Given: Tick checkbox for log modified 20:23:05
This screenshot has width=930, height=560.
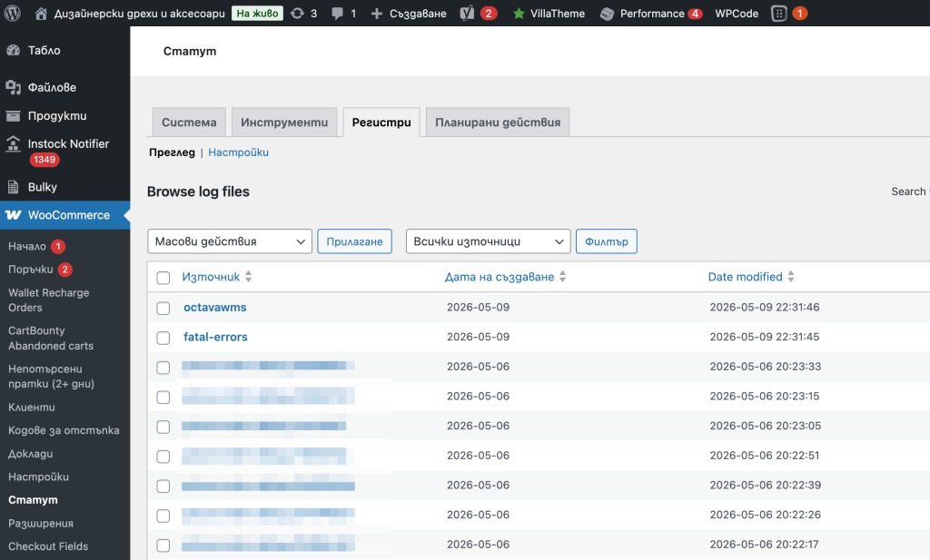Looking at the screenshot, I should pos(163,427).
